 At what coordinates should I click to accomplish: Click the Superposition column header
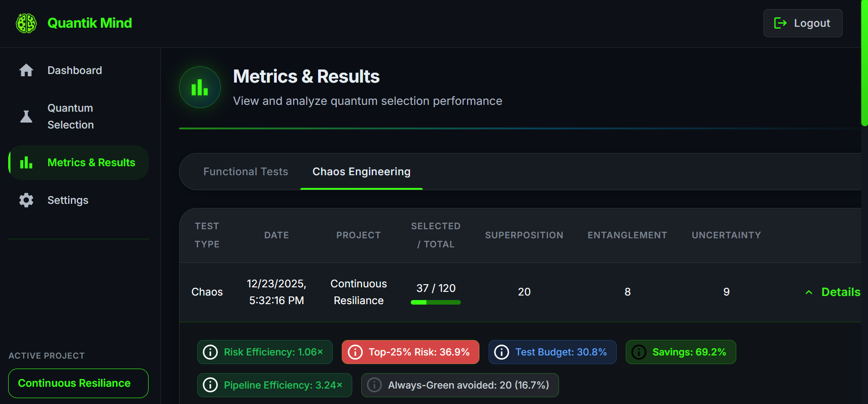click(x=524, y=235)
